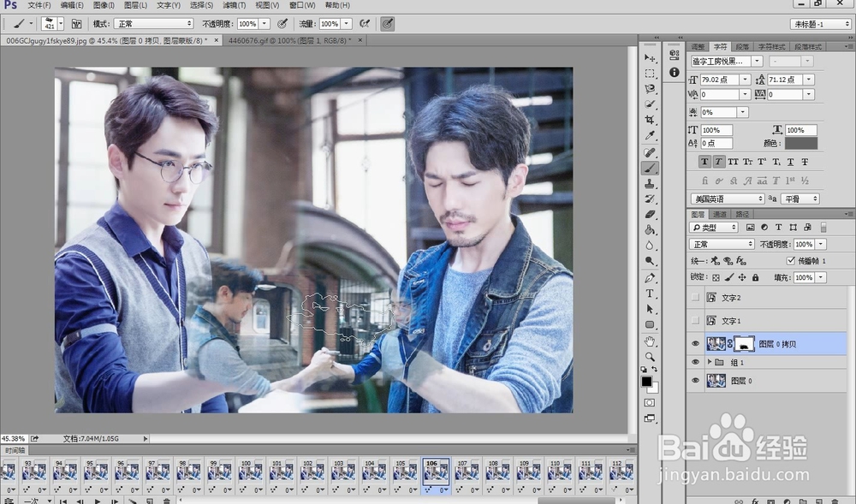Image resolution: width=856 pixels, height=504 pixels.
Task: Toggle the brush panel button in options bar
Action: [x=76, y=24]
